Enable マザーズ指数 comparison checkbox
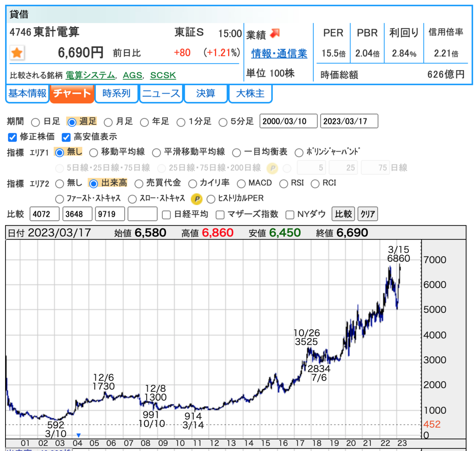 pos(220,215)
